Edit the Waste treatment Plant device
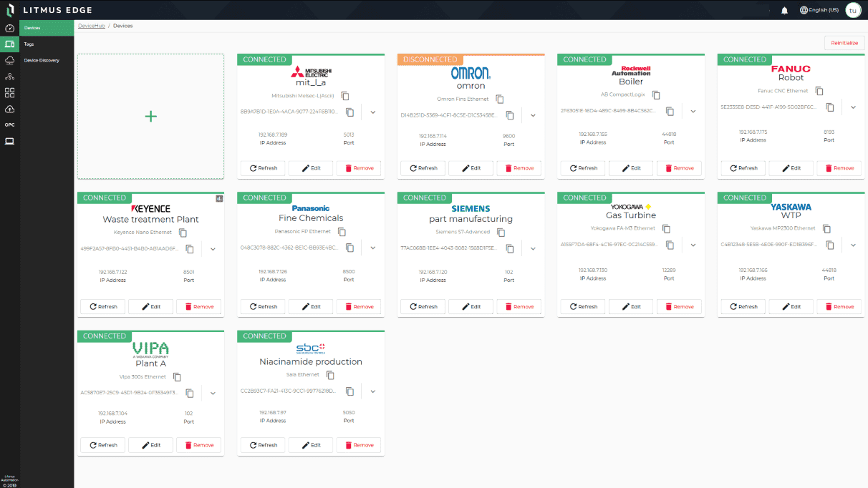 pyautogui.click(x=150, y=307)
